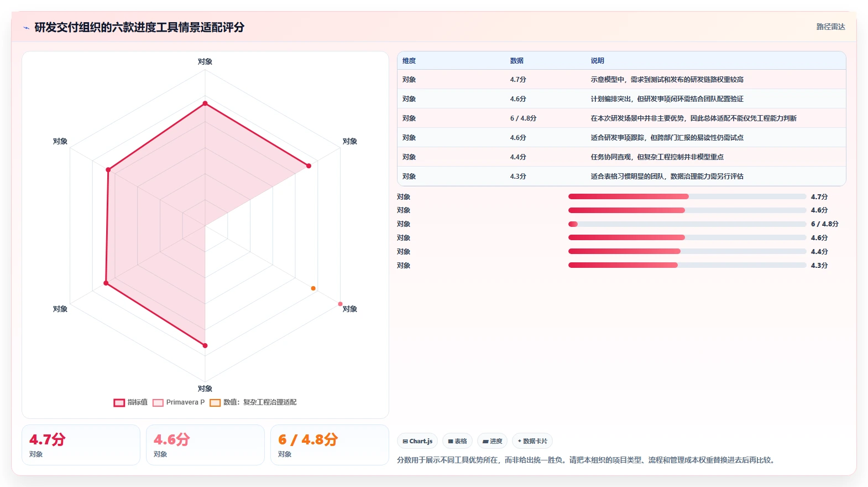Select the description starting 任务协同直观
Screen dimensions: 868x487
[657, 157]
